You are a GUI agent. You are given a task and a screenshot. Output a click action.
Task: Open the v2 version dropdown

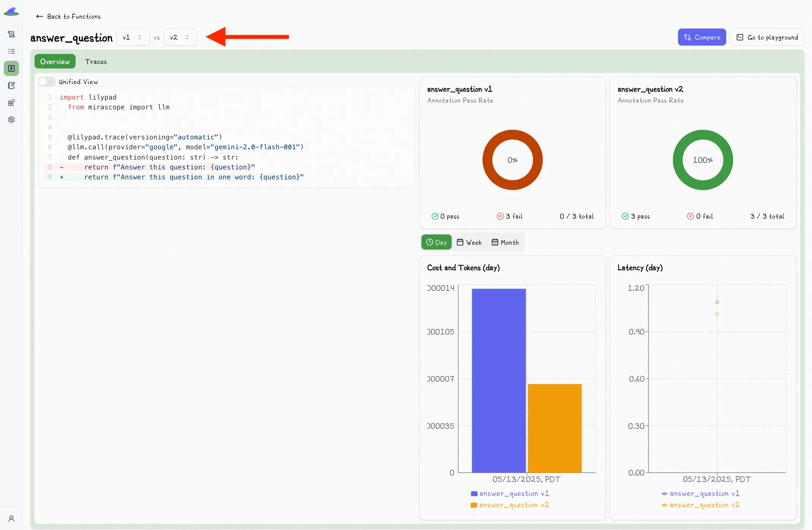[180, 37]
